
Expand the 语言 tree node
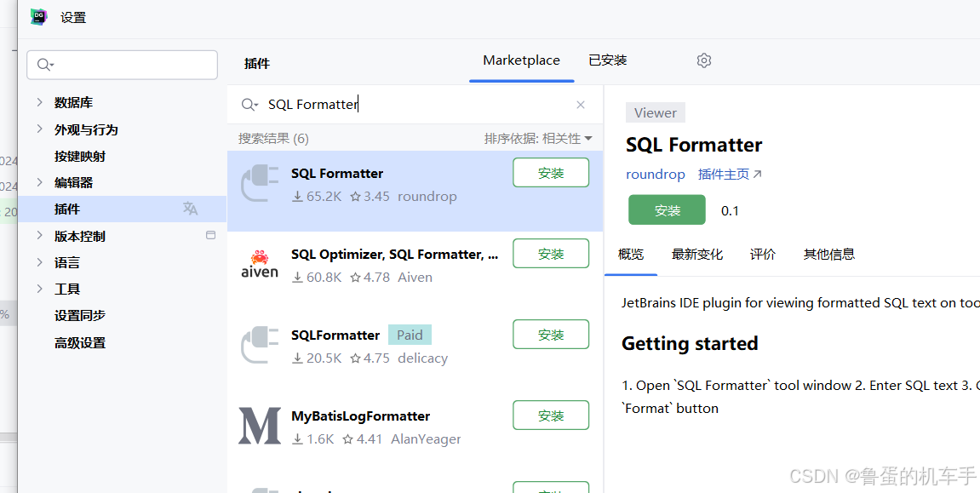(x=39, y=262)
